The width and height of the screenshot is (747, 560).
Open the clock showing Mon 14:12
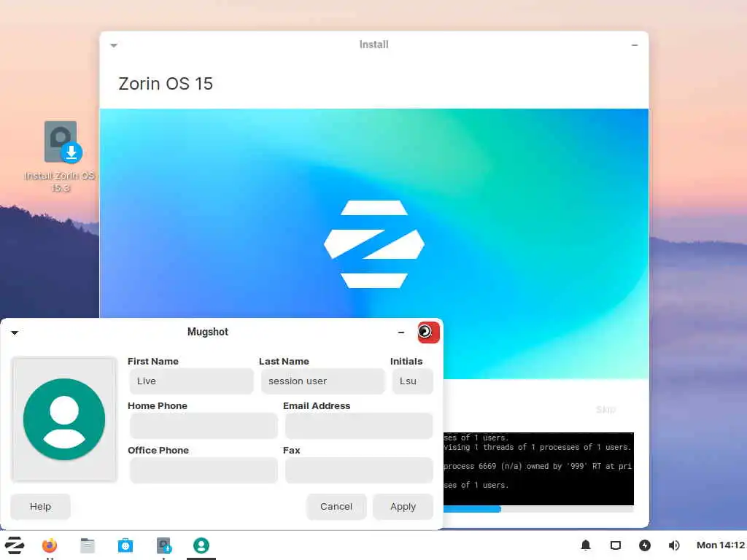[x=720, y=545]
